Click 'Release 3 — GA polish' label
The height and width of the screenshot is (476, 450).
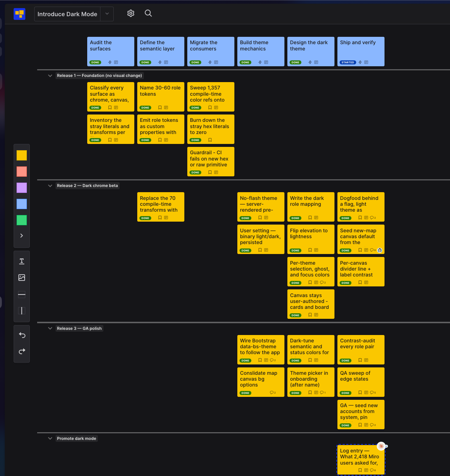[x=79, y=328]
